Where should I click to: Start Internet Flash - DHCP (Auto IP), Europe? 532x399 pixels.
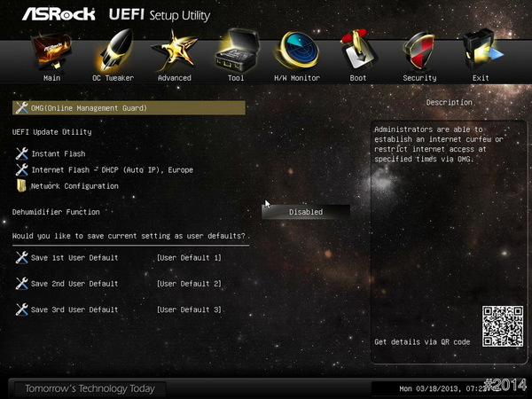pyautogui.click(x=113, y=169)
